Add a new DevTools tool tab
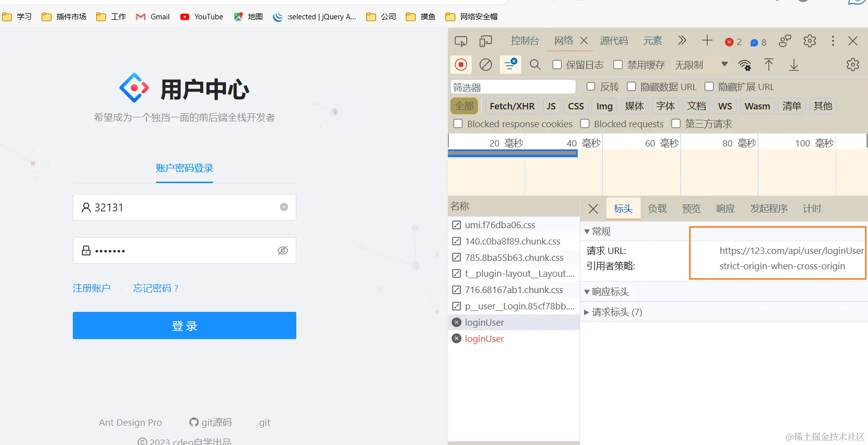868x445 pixels. pos(707,41)
